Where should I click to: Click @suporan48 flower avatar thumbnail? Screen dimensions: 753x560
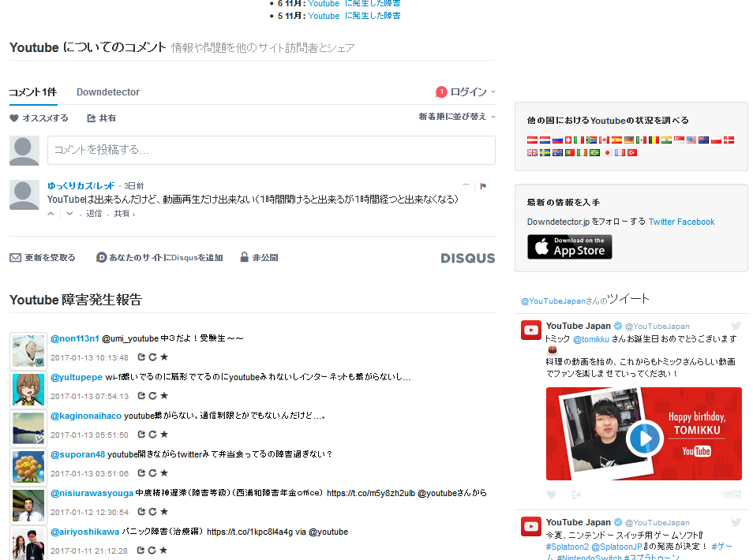[x=28, y=467]
